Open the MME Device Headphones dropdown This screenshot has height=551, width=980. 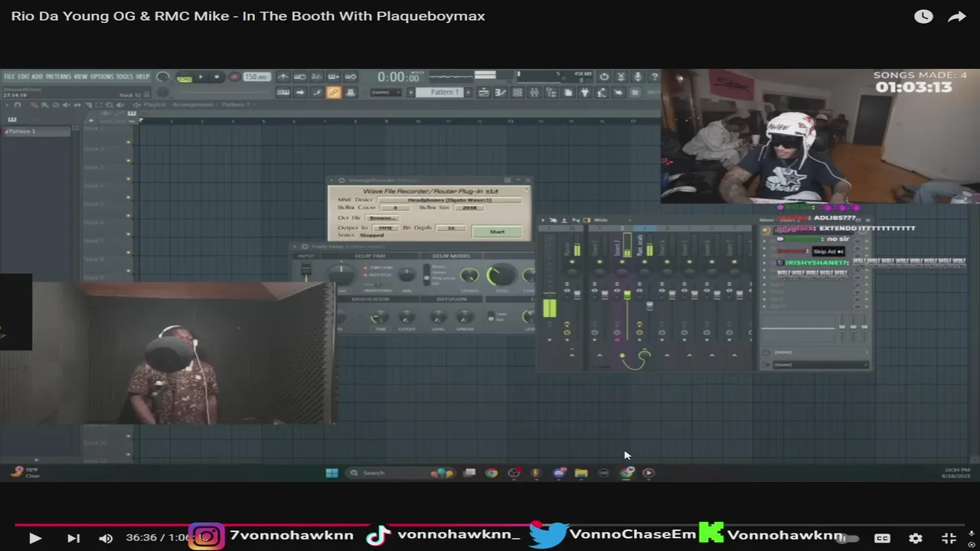tap(450, 200)
